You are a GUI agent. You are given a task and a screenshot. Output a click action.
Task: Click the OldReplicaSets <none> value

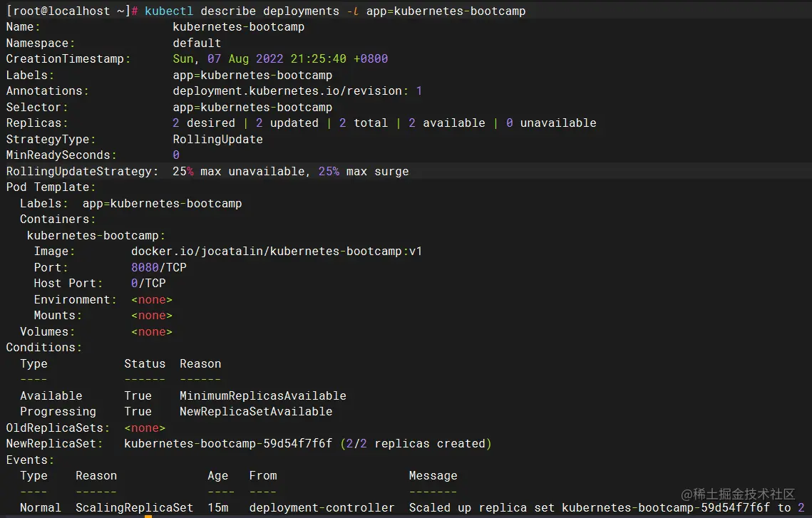point(145,428)
